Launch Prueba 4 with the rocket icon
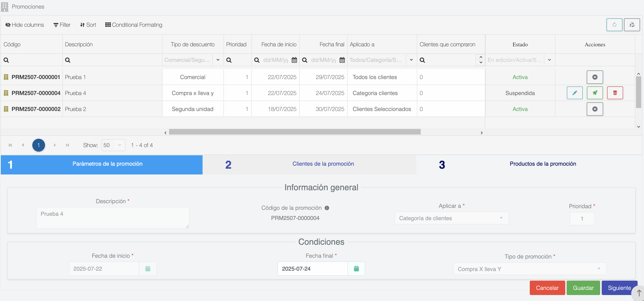Screen dimensions: 644x301 click(595, 93)
